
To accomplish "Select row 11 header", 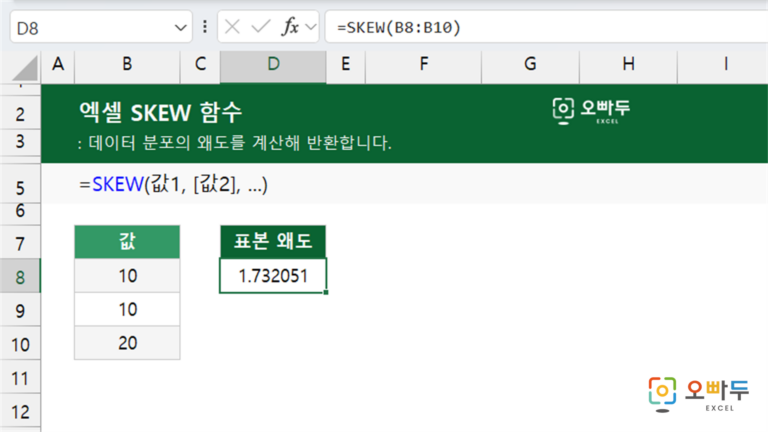I will (x=20, y=378).
